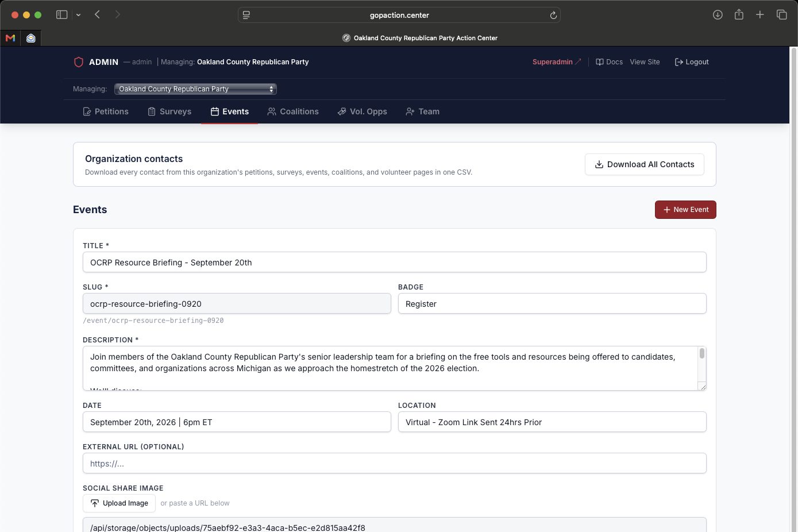Click the Location input field
The image size is (798, 532).
(x=552, y=422)
